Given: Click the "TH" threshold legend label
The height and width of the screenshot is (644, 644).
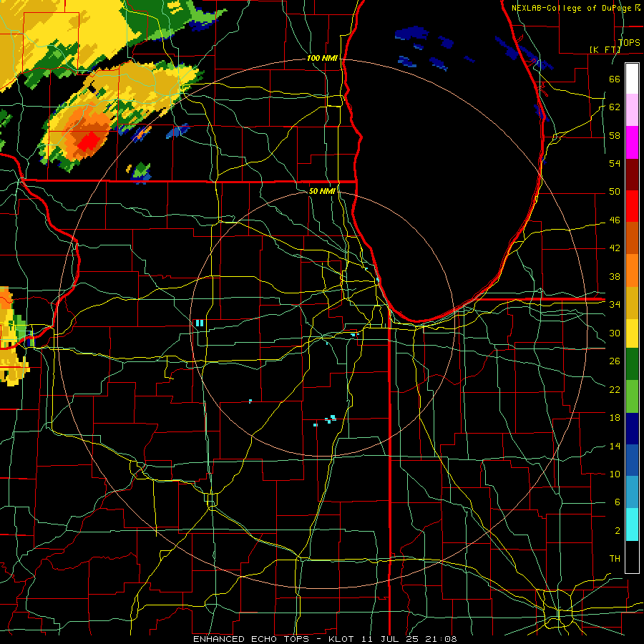Looking at the screenshot, I should click(615, 559).
